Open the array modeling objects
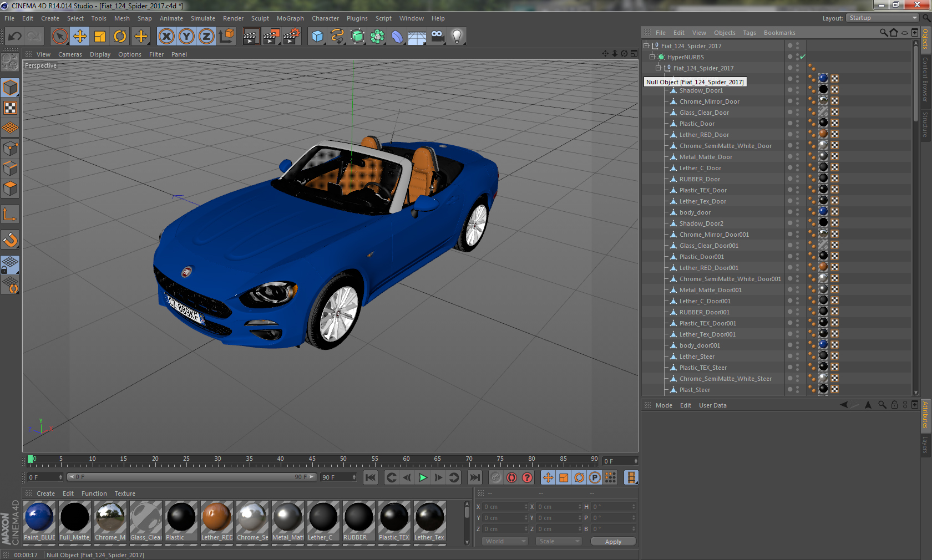932x560 pixels. (377, 37)
